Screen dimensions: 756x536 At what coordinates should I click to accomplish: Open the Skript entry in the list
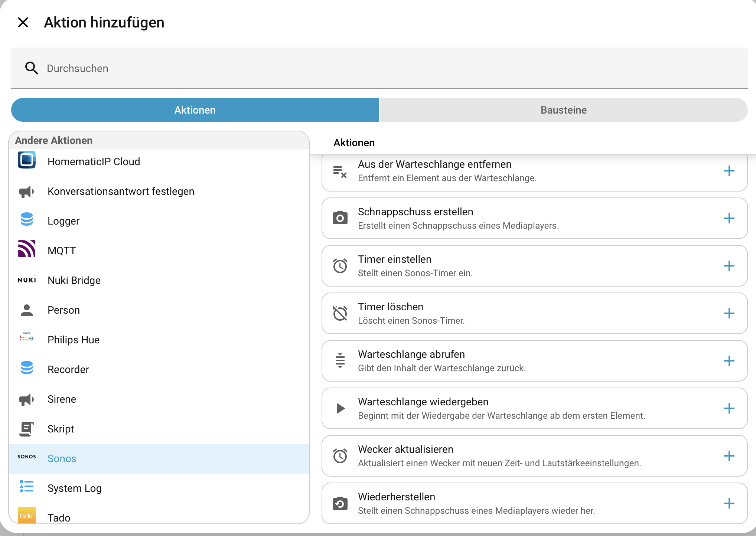point(61,429)
